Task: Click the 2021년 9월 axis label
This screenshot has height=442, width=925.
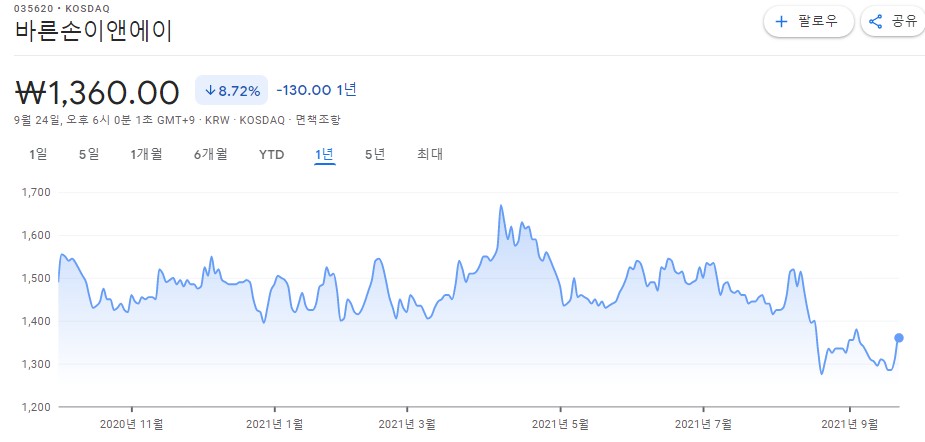Action: pyautogui.click(x=849, y=424)
